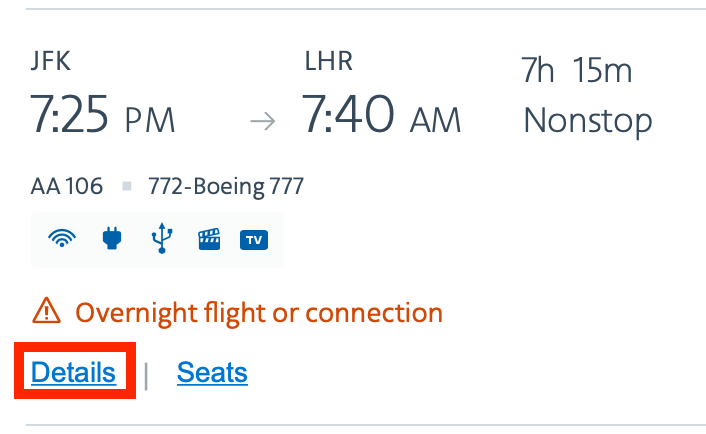
Task: Click the USB port amenity icon
Action: tap(159, 240)
